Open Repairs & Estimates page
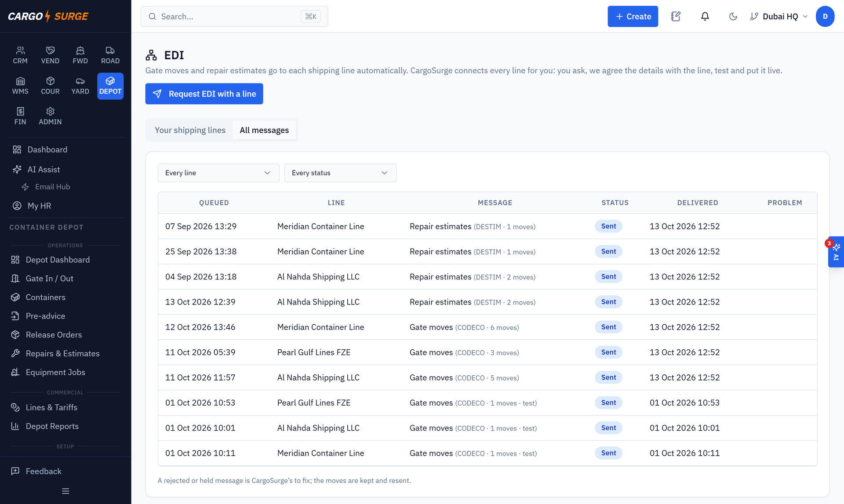The width and height of the screenshot is (844, 504). (x=65, y=353)
